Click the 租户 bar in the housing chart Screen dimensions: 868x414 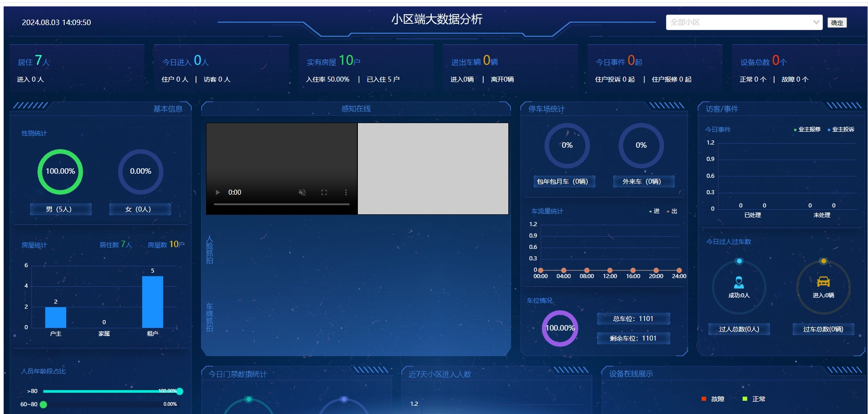click(153, 302)
